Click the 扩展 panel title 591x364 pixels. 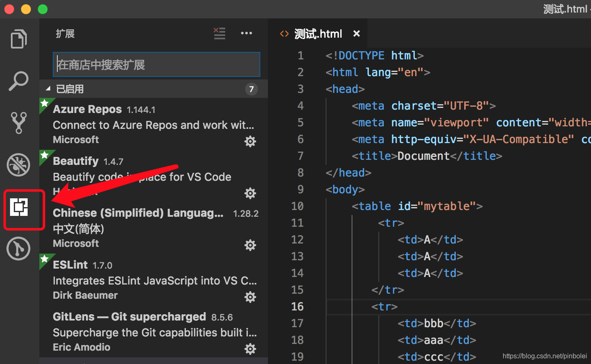[x=65, y=33]
